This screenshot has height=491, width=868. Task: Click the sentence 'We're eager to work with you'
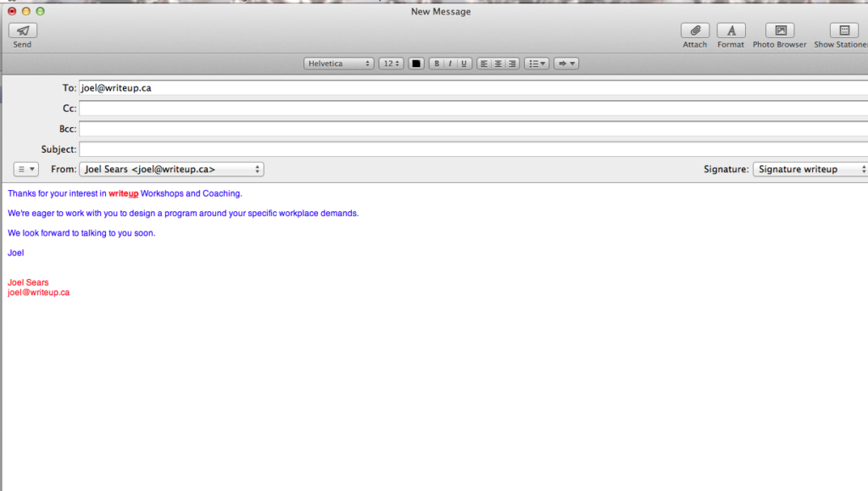(x=183, y=213)
